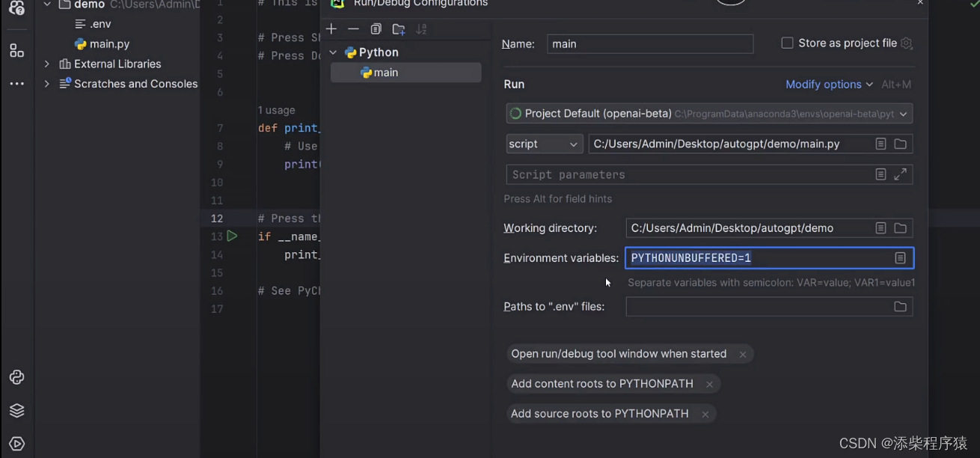Click line number 12 in editor gutter
This screenshot has width=980, height=458.
pos(217,219)
